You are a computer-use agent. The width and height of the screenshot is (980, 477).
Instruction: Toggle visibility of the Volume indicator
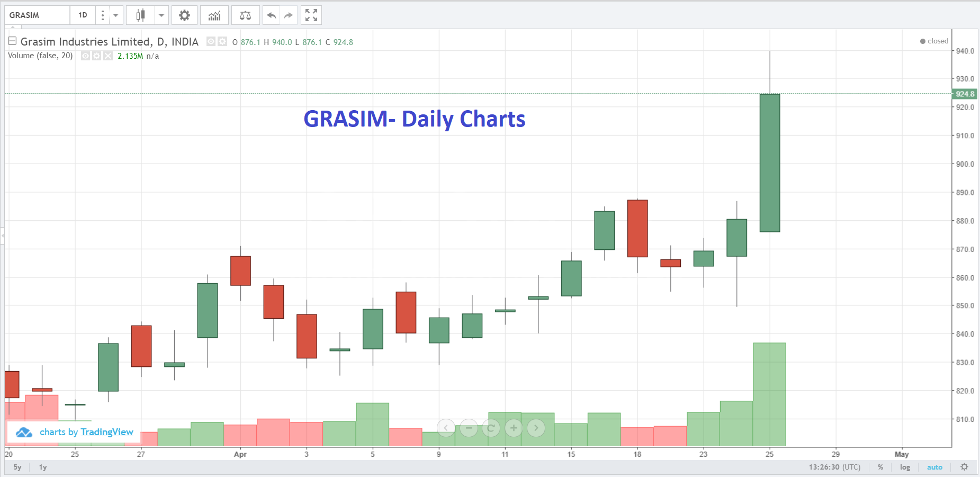pos(85,56)
